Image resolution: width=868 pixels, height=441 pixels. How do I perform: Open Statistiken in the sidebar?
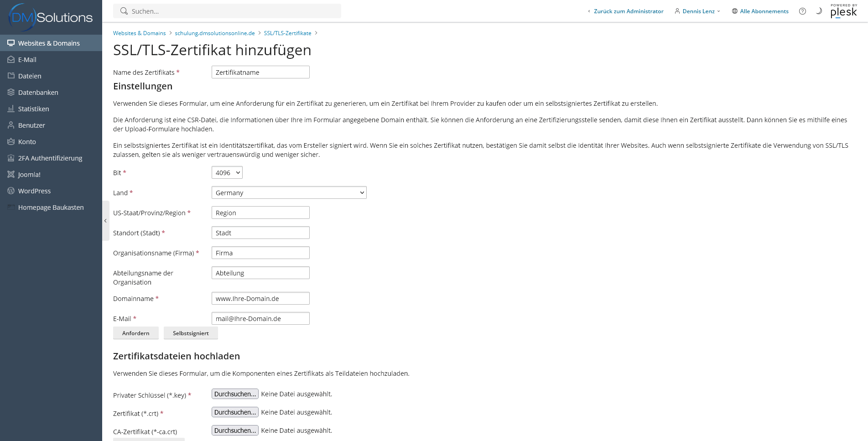(x=33, y=109)
